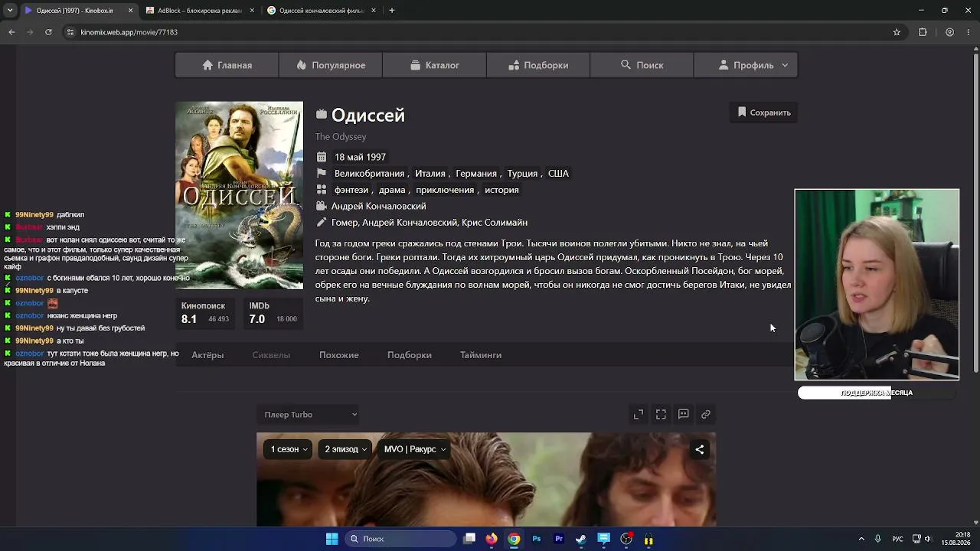Open a new browser tab
The width and height of the screenshot is (980, 551).
(x=391, y=11)
